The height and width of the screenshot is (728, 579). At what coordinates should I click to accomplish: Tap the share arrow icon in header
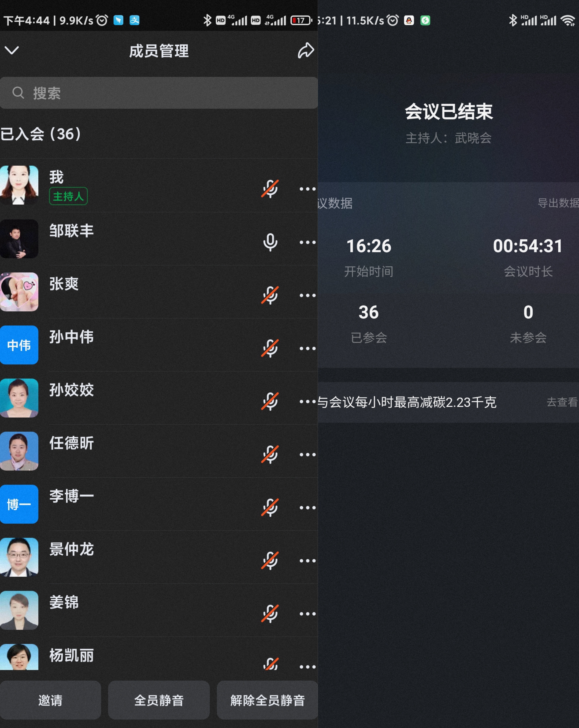point(306,51)
